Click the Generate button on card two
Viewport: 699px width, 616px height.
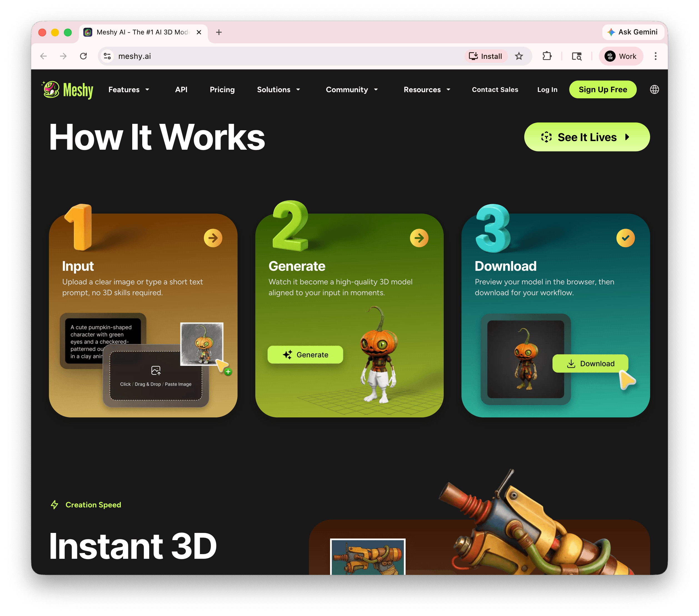tap(305, 354)
